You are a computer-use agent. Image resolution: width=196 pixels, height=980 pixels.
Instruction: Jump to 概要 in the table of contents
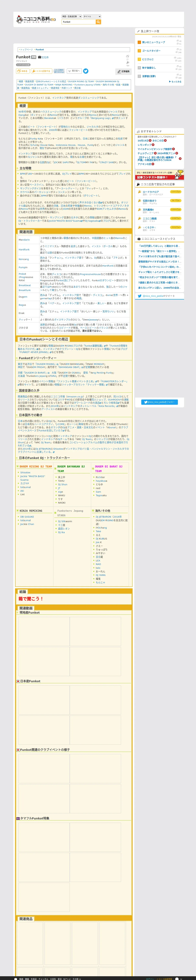coord(21,81)
